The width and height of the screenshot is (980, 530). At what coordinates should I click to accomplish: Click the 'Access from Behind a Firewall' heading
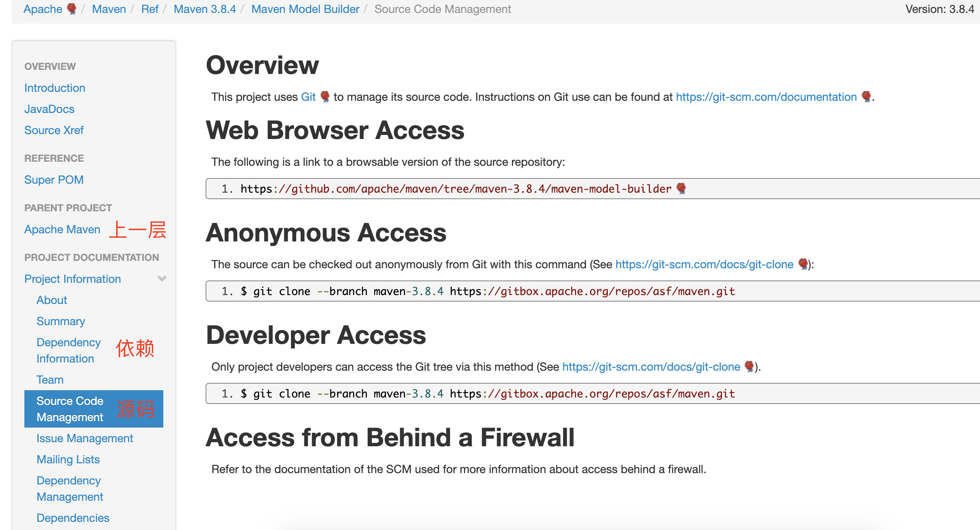click(390, 437)
